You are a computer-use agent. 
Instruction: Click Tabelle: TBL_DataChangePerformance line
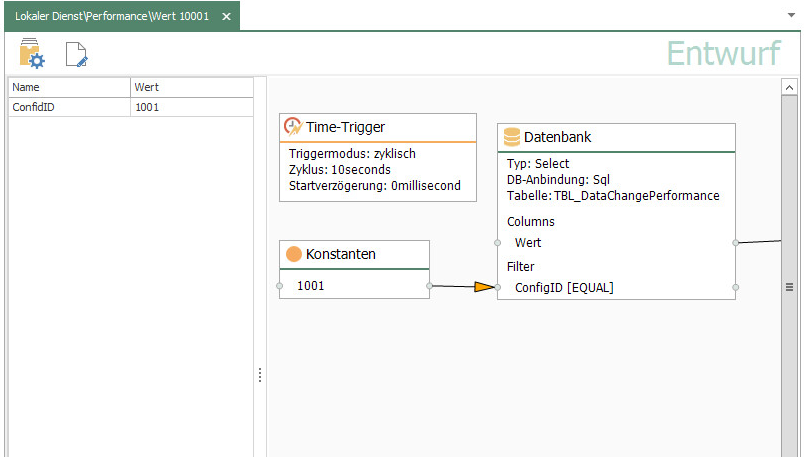[x=613, y=196]
